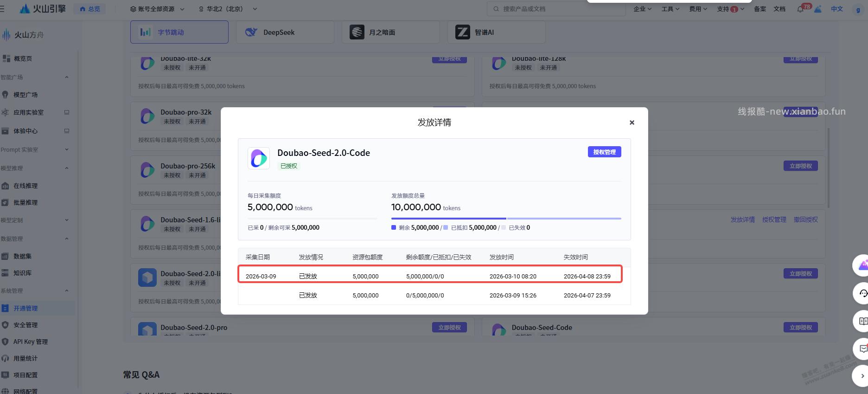Click 立即授权 on Doubao-Seed-Code card

coord(801,327)
